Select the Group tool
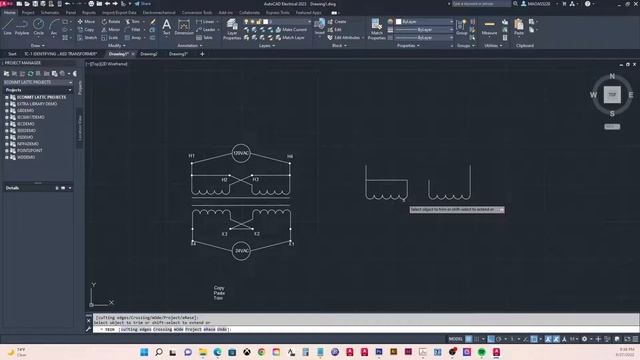Image resolution: width=640 pixels, height=360 pixels. point(462,27)
